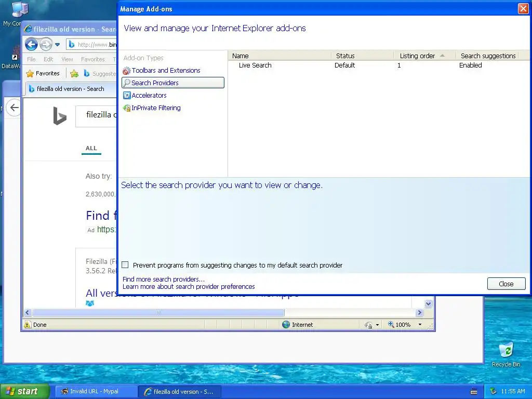Click the Start button
Image resolution: width=532 pixels, height=399 pixels.
[25, 391]
